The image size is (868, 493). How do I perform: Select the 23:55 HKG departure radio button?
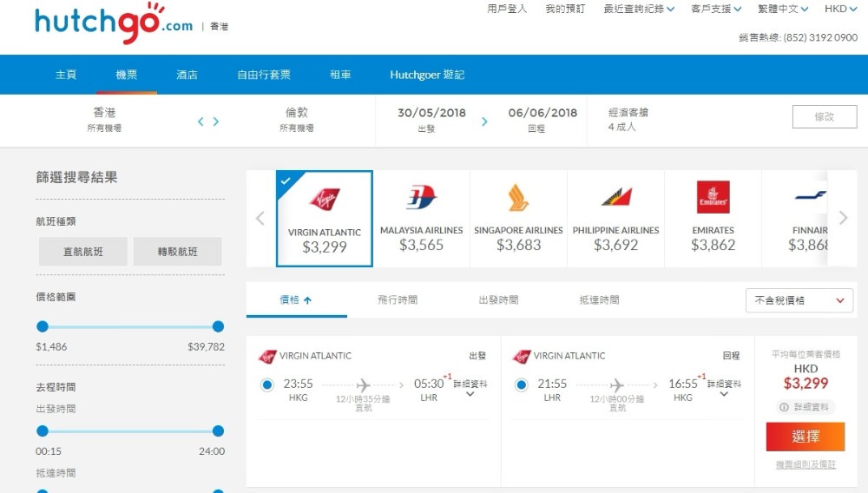[x=267, y=385]
